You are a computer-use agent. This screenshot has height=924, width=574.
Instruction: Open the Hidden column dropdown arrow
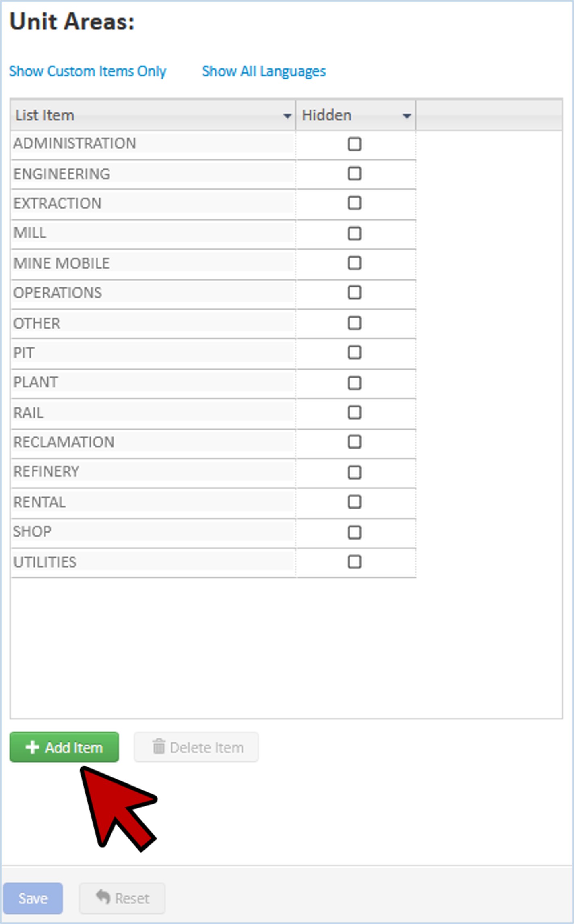(407, 116)
